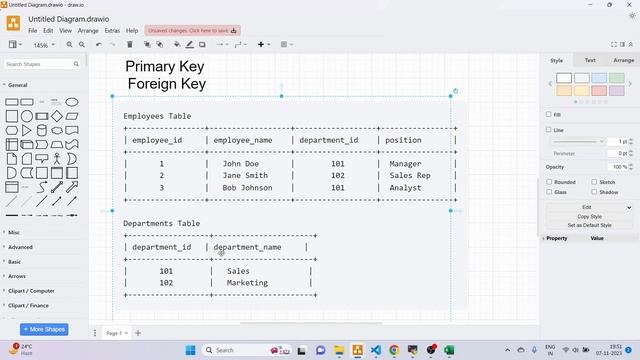Image resolution: width=640 pixels, height=360 pixels.
Task: Expand the Misc shapes section
Action: (x=13, y=233)
